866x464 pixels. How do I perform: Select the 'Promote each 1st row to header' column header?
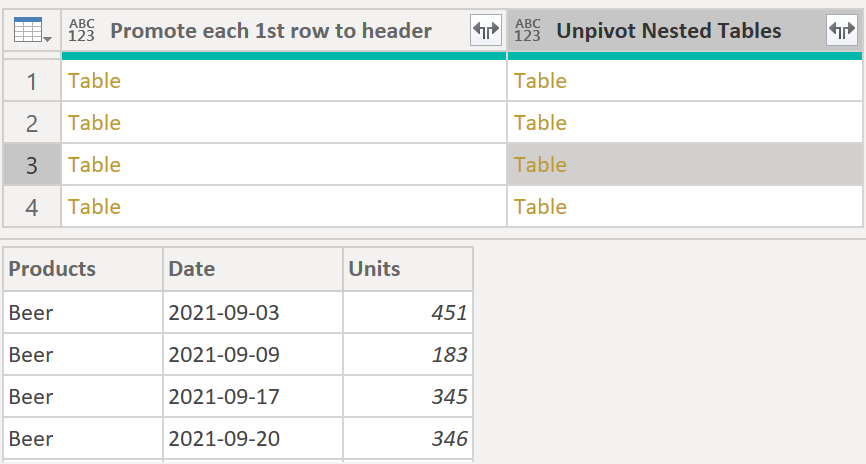pos(271,31)
